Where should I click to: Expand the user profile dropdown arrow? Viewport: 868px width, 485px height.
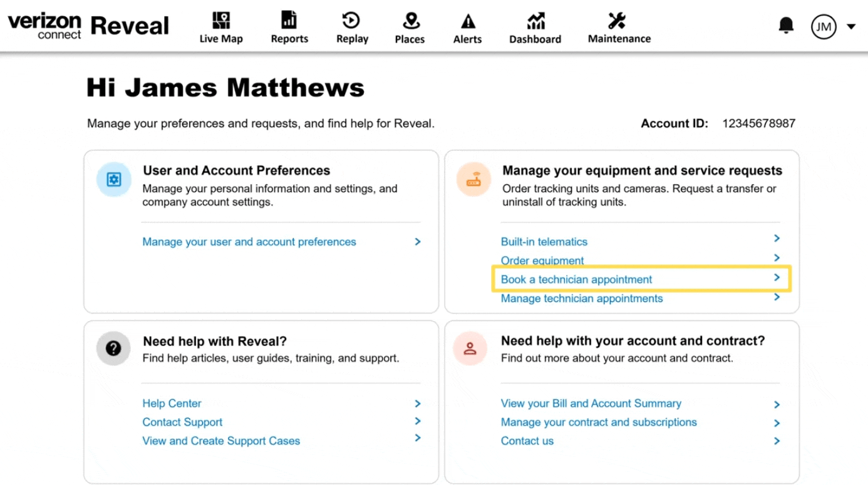pos(851,27)
